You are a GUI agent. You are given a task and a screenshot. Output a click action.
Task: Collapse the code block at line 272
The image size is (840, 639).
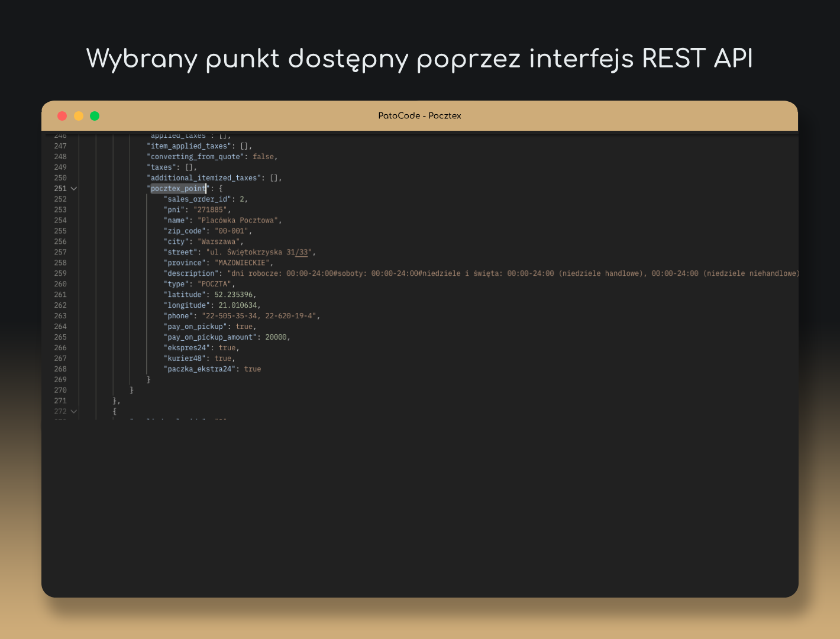coord(74,412)
